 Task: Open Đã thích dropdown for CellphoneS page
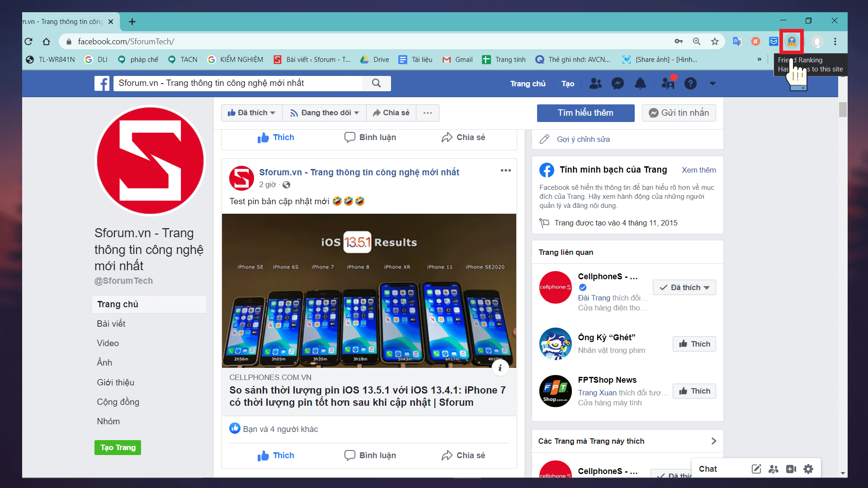(x=684, y=287)
